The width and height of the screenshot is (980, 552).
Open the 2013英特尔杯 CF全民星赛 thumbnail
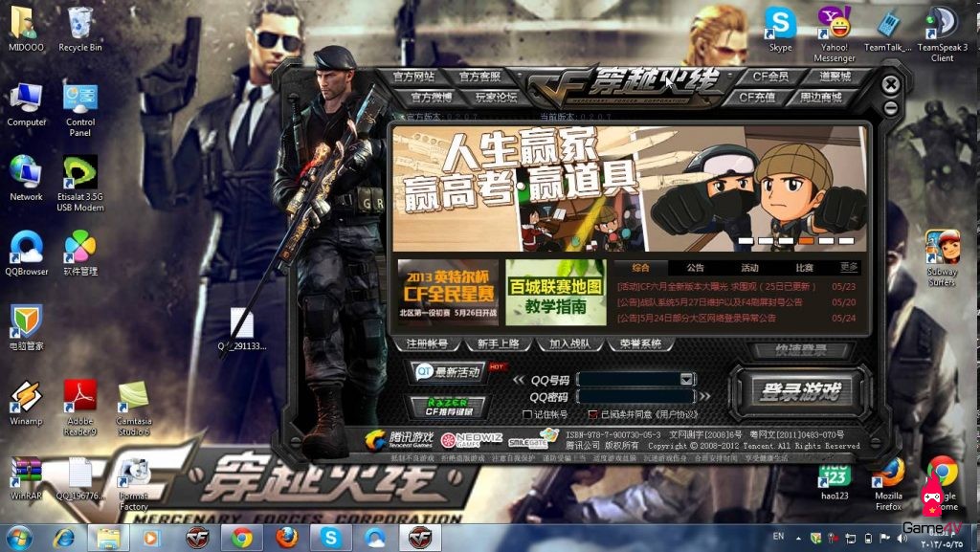[x=448, y=292]
